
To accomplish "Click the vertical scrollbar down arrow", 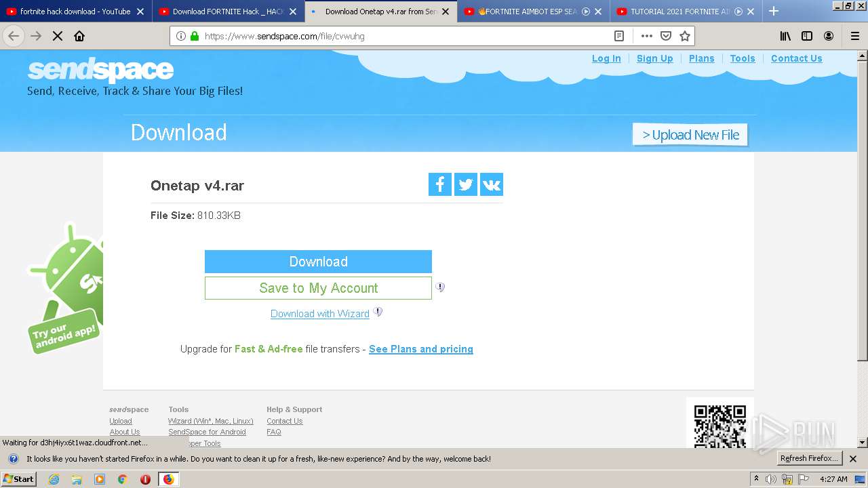I will pos(863,443).
